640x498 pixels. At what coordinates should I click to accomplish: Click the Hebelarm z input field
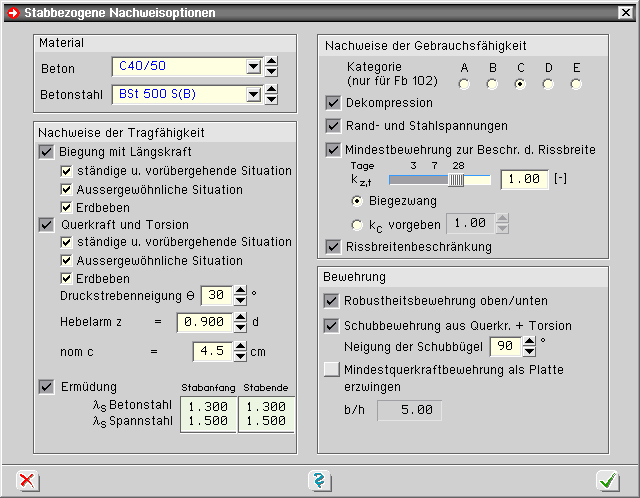[x=203, y=322]
